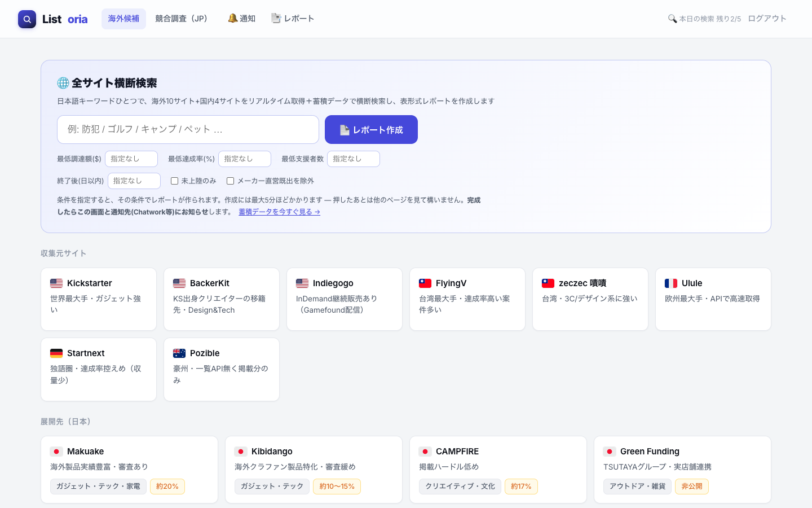The width and height of the screenshot is (812, 508).
Task: Click the 最低達成率(%) input
Action: coord(245,159)
